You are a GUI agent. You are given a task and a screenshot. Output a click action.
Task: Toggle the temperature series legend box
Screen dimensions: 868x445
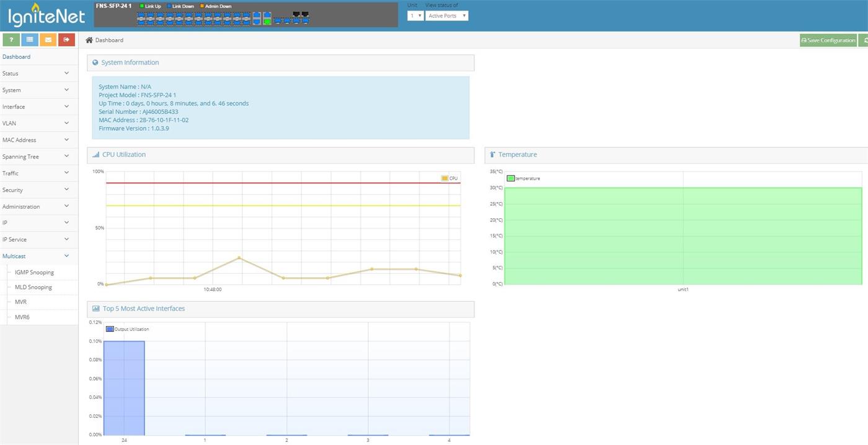click(511, 178)
